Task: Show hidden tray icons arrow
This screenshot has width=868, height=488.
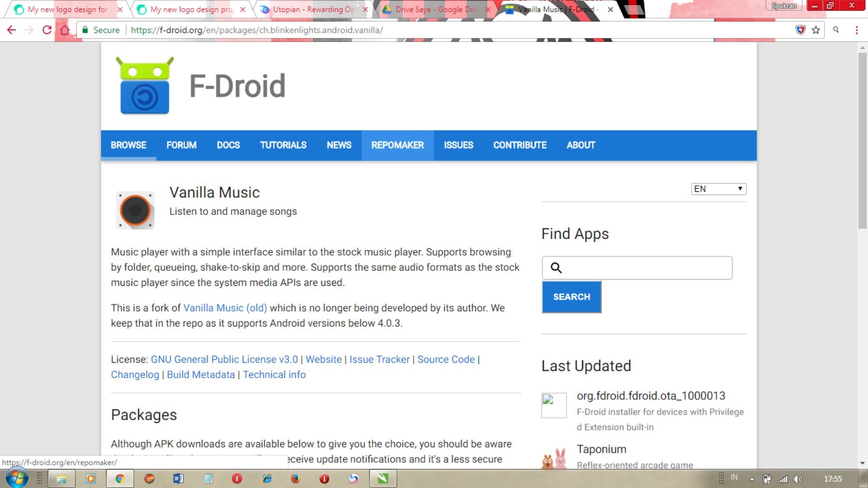Action: pos(752,479)
